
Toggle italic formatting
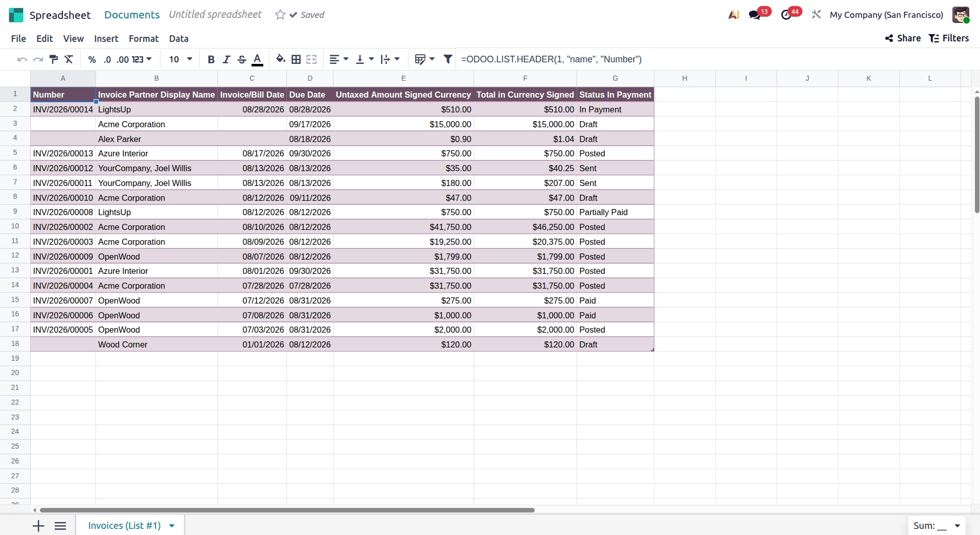pos(226,59)
